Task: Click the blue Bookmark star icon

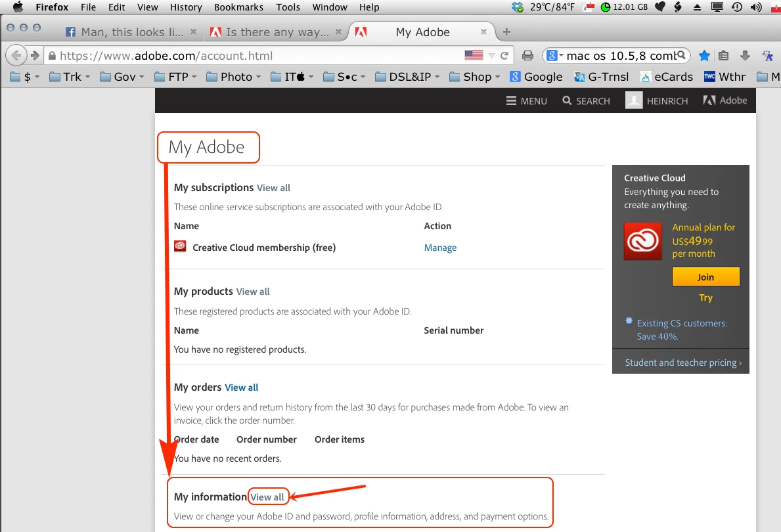Action: point(703,56)
